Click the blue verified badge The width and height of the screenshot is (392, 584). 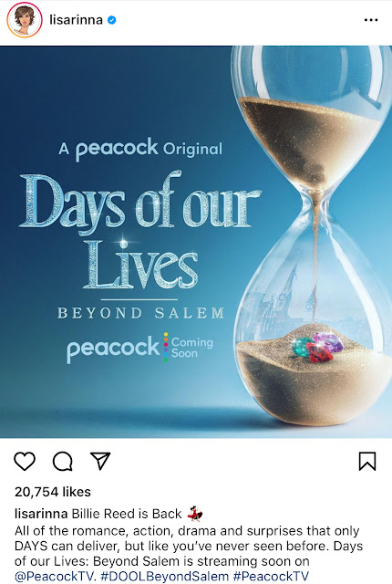click(111, 20)
